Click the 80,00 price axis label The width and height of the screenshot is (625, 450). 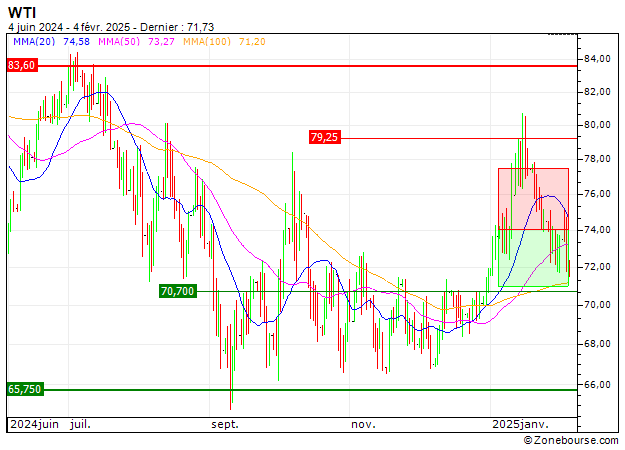coord(597,125)
